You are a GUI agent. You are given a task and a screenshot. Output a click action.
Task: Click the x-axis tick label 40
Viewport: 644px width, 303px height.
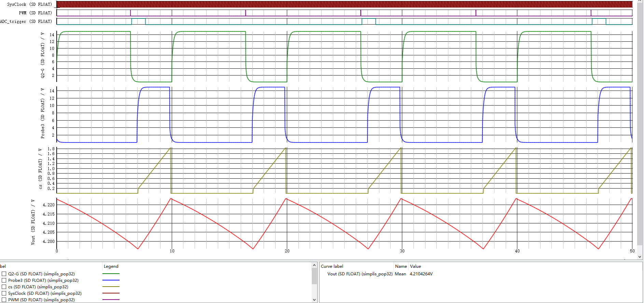click(x=517, y=251)
